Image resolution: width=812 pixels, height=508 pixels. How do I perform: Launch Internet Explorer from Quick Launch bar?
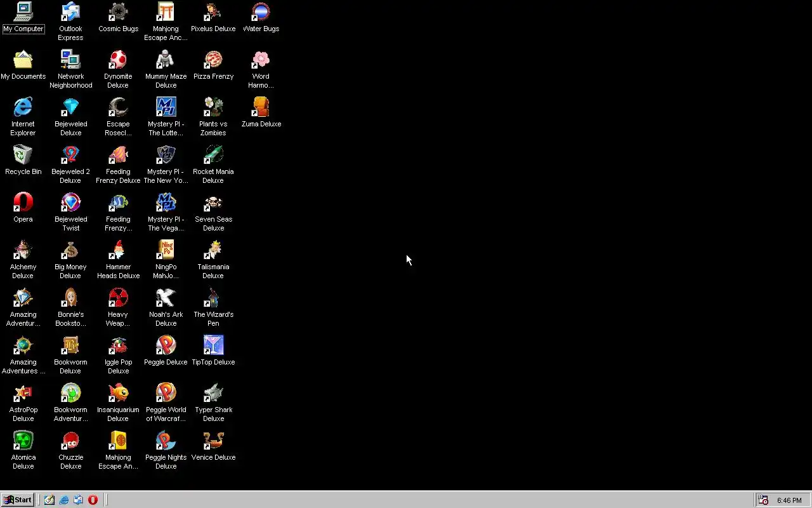[x=64, y=500]
